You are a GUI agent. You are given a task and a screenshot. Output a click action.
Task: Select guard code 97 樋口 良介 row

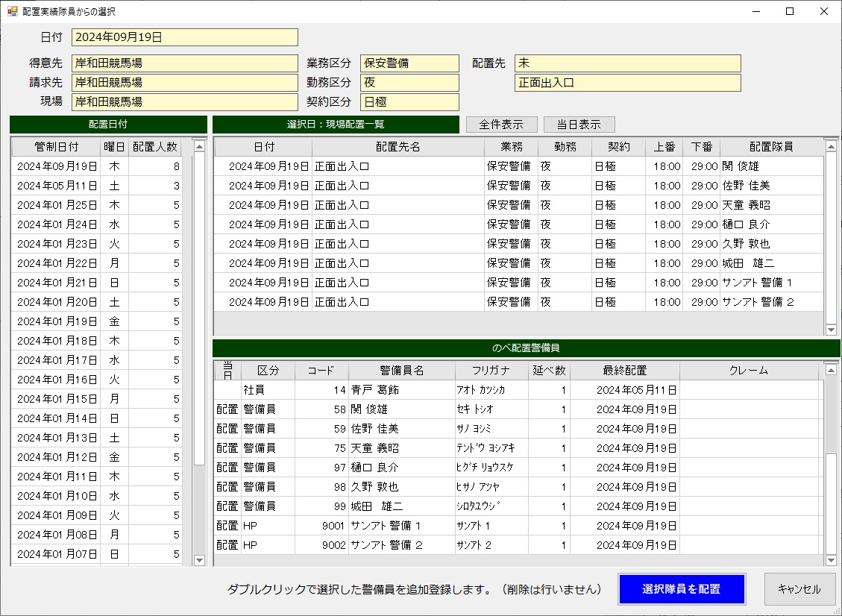(x=519, y=468)
